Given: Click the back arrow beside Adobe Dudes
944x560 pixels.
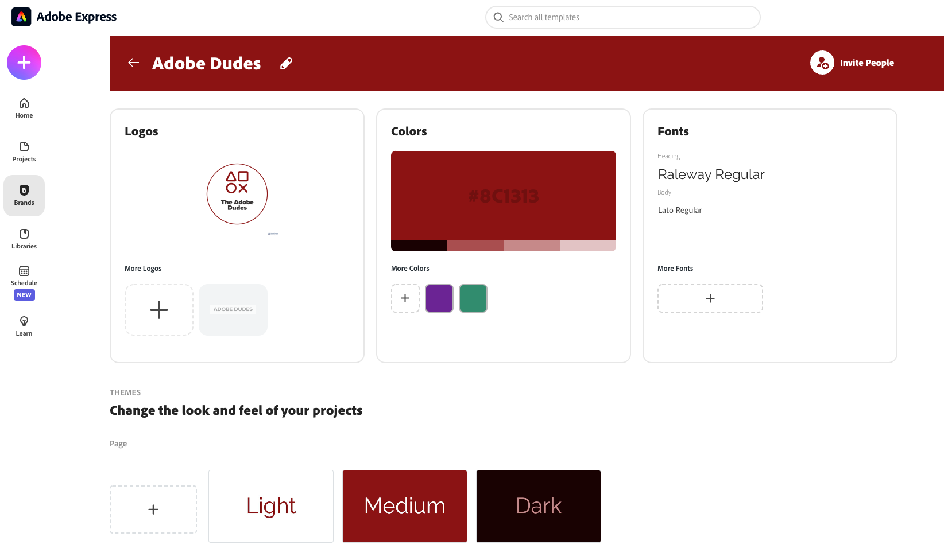Looking at the screenshot, I should point(134,63).
